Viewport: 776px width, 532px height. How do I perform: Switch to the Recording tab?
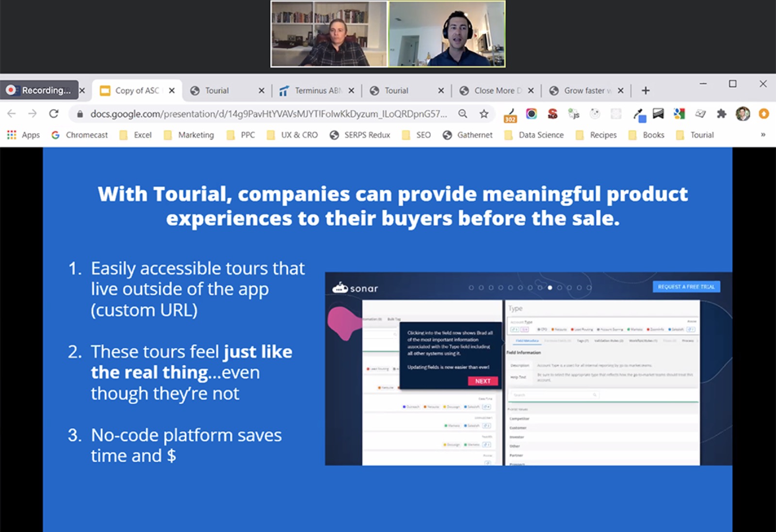40,90
